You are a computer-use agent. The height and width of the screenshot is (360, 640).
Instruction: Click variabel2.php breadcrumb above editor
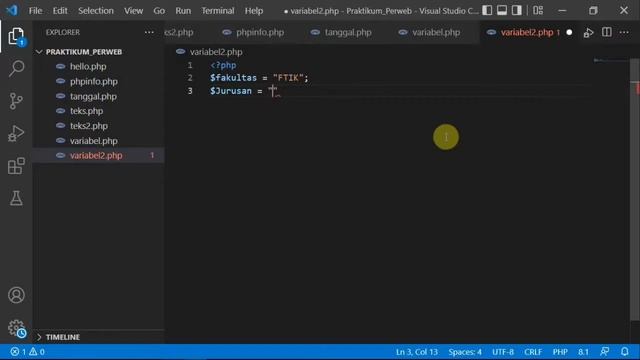point(216,52)
